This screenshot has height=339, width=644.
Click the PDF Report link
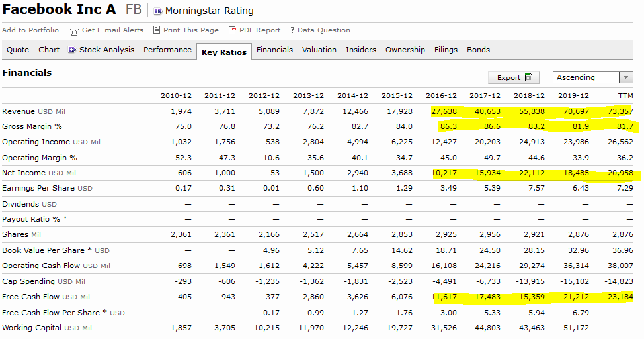tap(260, 30)
